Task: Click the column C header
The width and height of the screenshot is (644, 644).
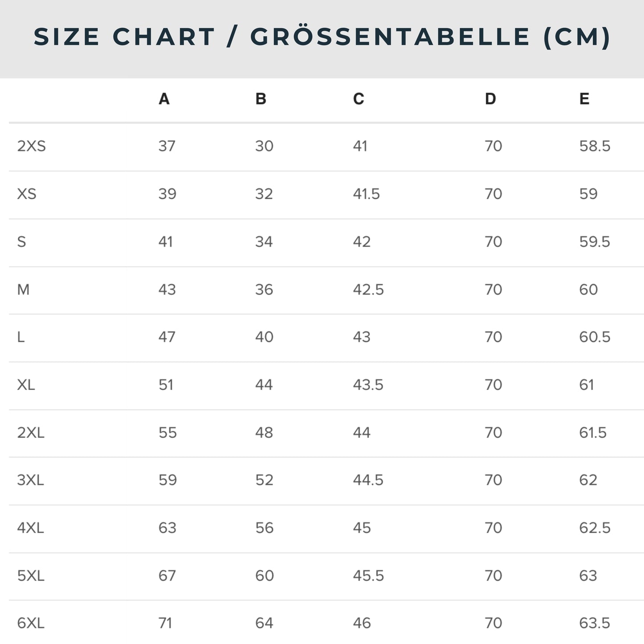Action: tap(358, 99)
